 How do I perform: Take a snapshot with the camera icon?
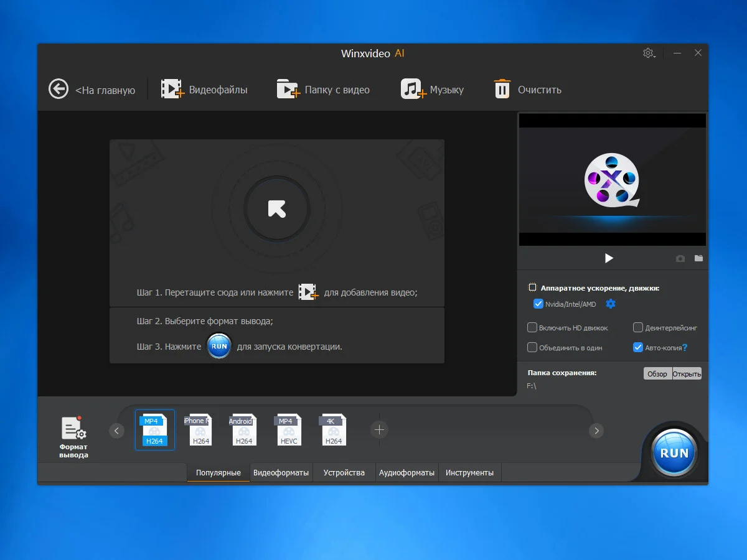point(680,258)
